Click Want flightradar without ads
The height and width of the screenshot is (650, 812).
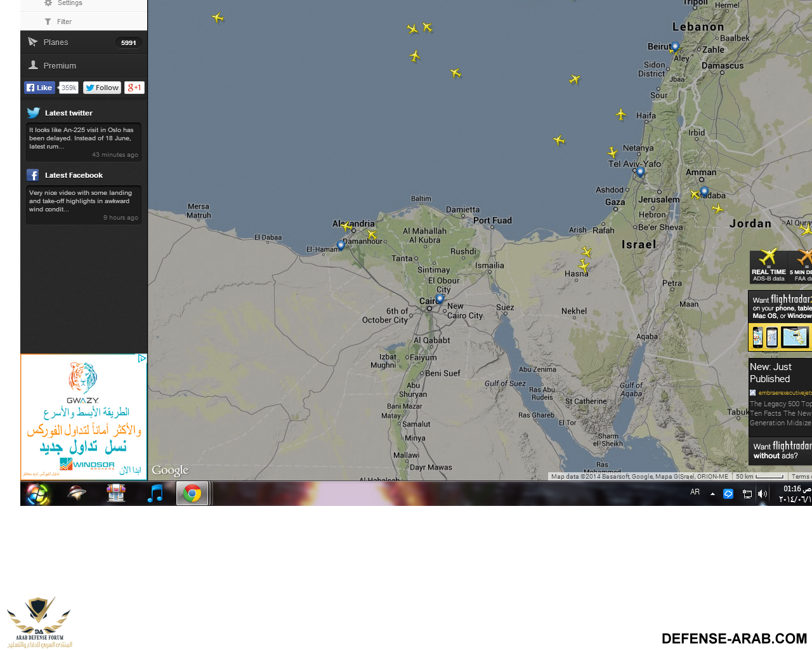coord(781,451)
